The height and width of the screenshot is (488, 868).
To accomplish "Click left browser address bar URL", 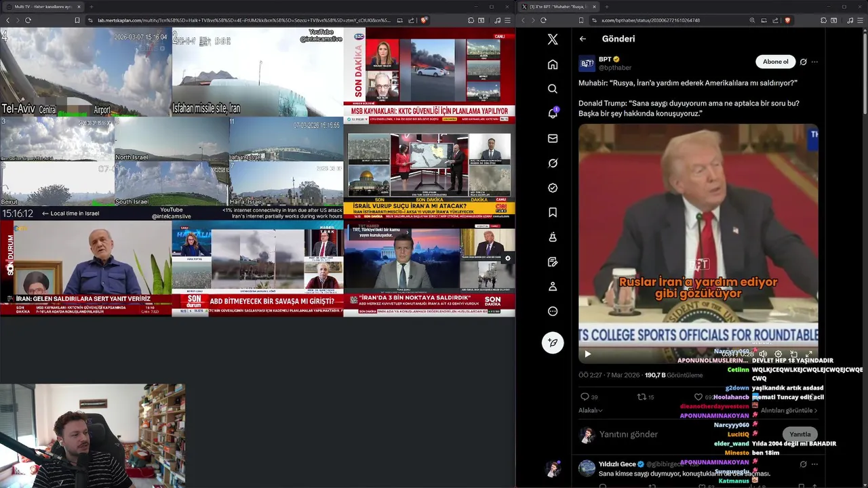I will pos(244,20).
